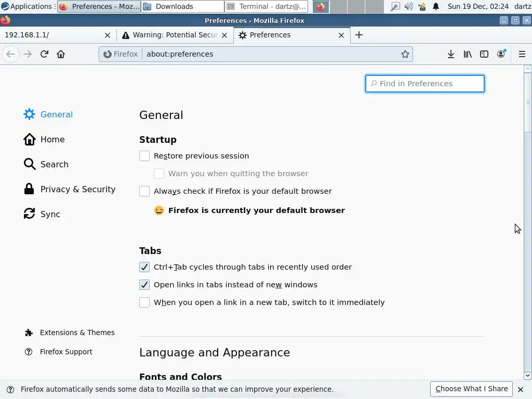532x399 pixels.
Task: Open the Library icon
Action: pyautogui.click(x=468, y=54)
